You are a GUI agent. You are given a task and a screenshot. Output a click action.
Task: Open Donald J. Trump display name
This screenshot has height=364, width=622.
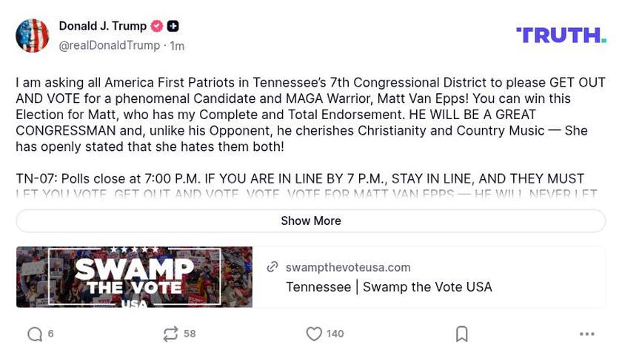(x=102, y=26)
